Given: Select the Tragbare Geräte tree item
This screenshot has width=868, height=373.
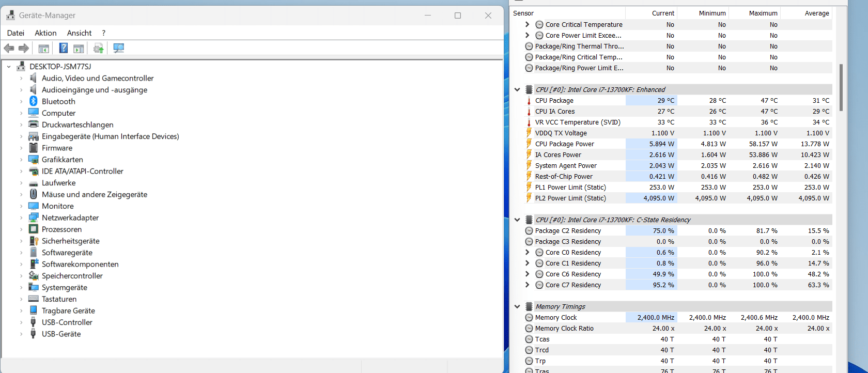Looking at the screenshot, I should coord(68,310).
